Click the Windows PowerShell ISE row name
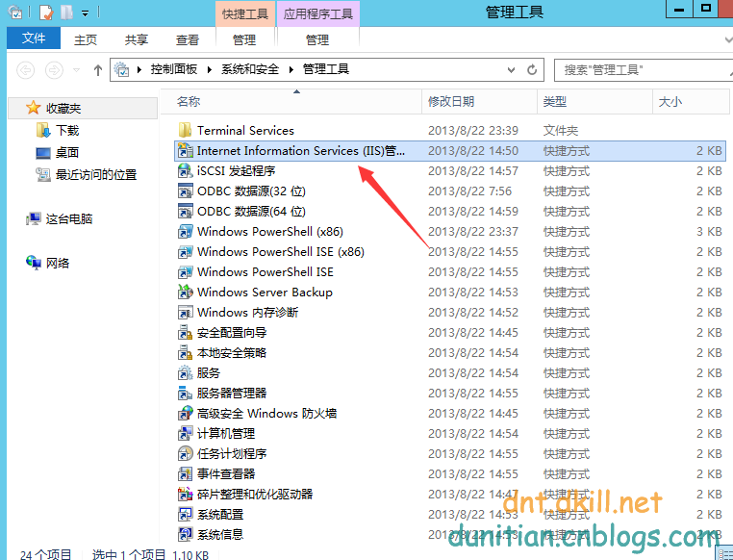 point(265,271)
